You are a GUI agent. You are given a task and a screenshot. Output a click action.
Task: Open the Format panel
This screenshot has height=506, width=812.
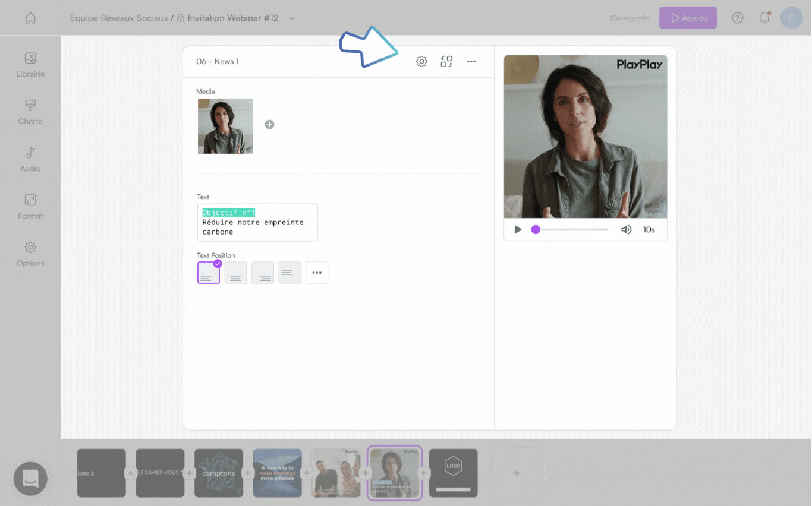point(30,207)
